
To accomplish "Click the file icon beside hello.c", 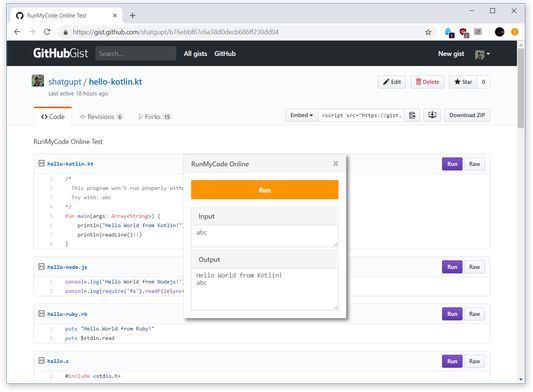I will (x=41, y=361).
